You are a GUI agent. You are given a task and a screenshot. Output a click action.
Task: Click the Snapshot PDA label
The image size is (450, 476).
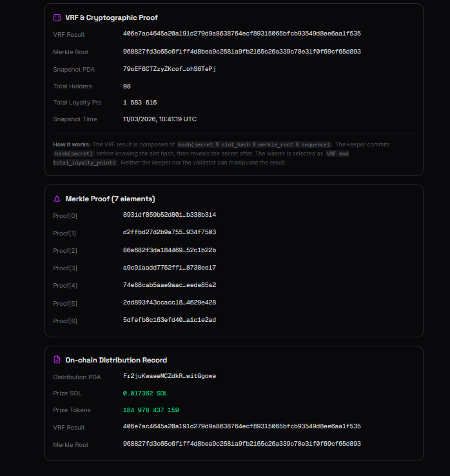[x=73, y=70]
